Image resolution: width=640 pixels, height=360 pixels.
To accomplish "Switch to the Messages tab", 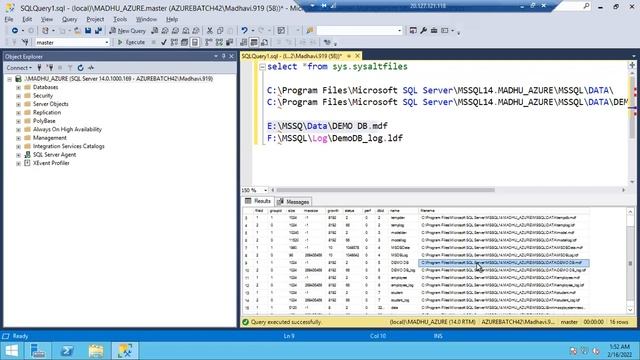I will [x=293, y=202].
